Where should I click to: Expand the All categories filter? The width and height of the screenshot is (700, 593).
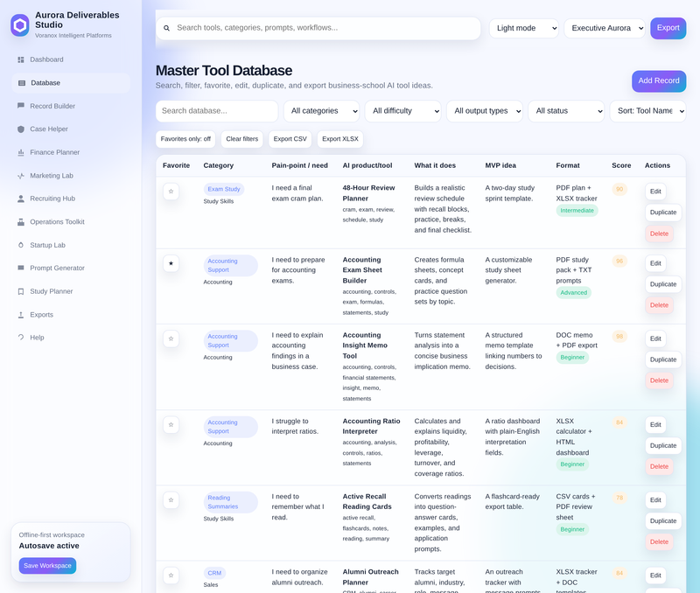tap(321, 111)
